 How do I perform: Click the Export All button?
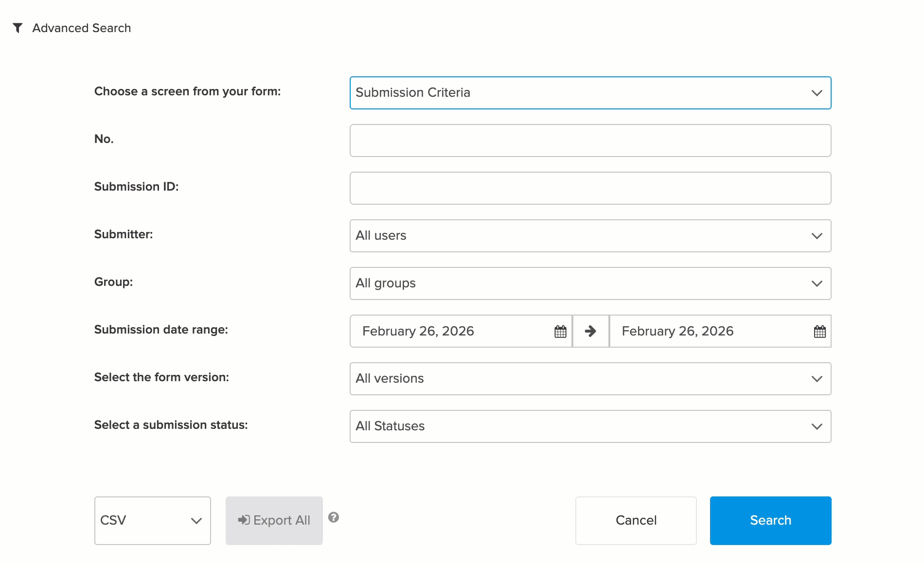pyautogui.click(x=274, y=520)
